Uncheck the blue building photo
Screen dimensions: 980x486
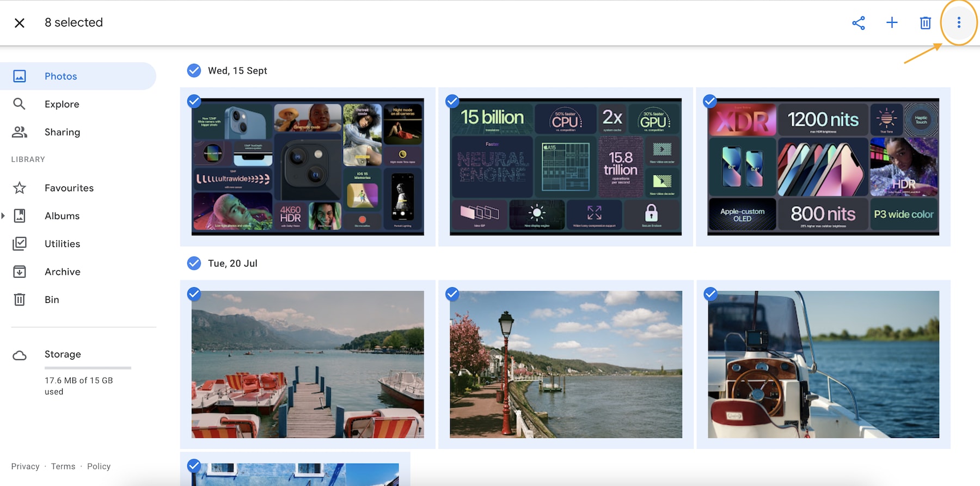(194, 466)
